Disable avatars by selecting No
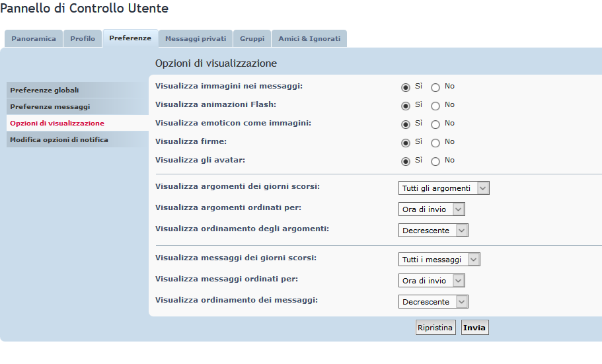 [x=435, y=161]
